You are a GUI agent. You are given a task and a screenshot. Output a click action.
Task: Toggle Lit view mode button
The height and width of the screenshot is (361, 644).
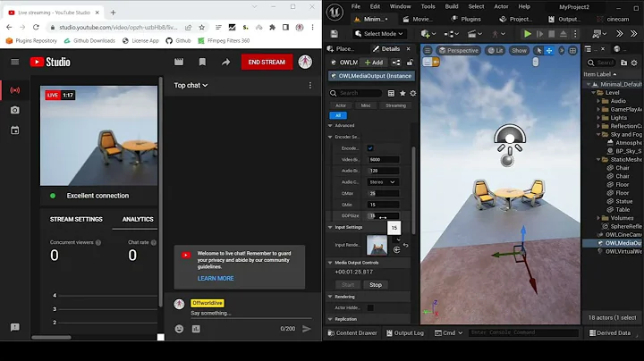496,50
